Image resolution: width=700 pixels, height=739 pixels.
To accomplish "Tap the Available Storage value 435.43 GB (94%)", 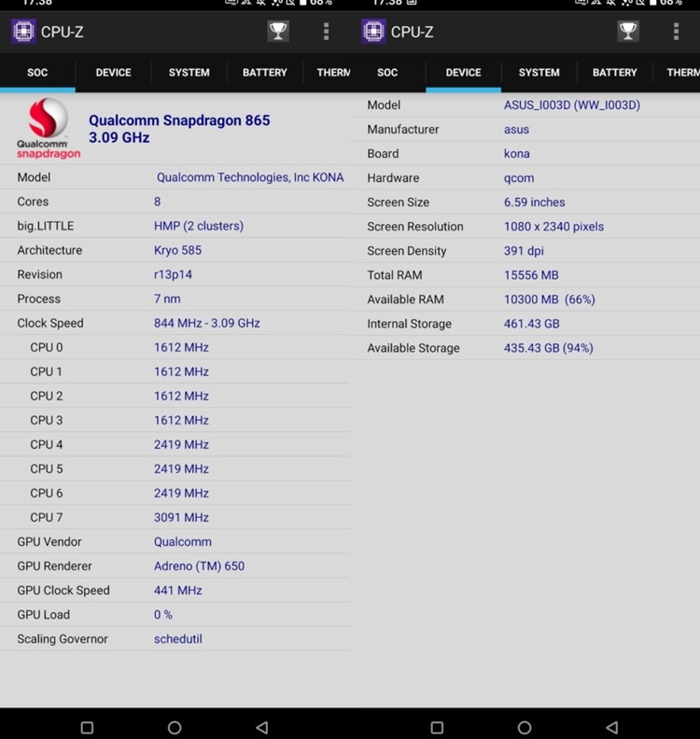I will click(549, 348).
